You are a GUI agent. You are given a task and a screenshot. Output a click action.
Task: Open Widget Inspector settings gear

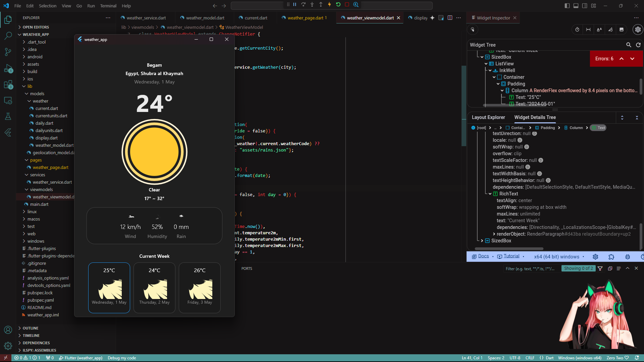(x=638, y=29)
